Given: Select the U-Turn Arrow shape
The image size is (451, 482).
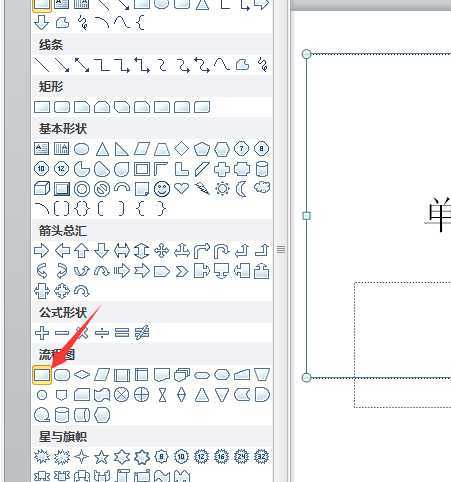Looking at the screenshot, I should [222, 251].
